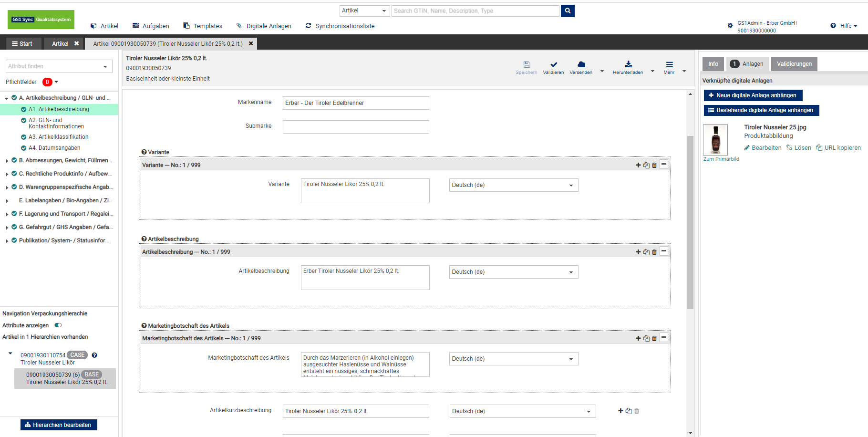868x437 pixels.
Task: Click the Herunterladen download icon
Action: click(628, 64)
